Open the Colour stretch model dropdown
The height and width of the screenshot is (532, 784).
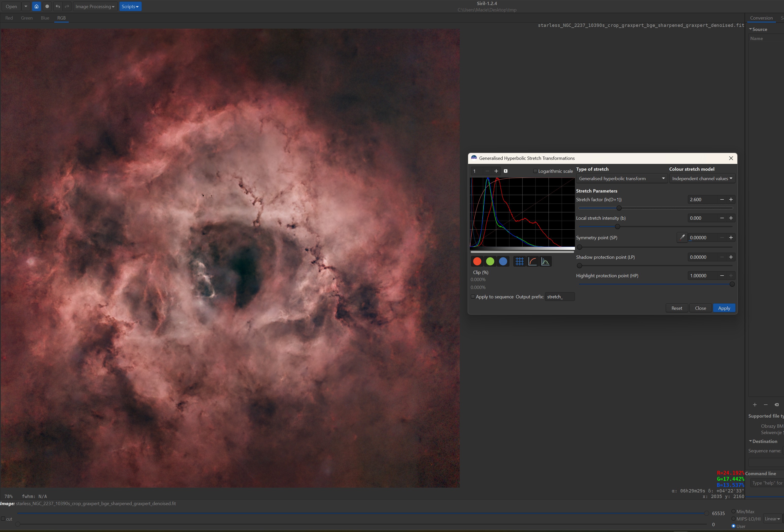click(702, 178)
